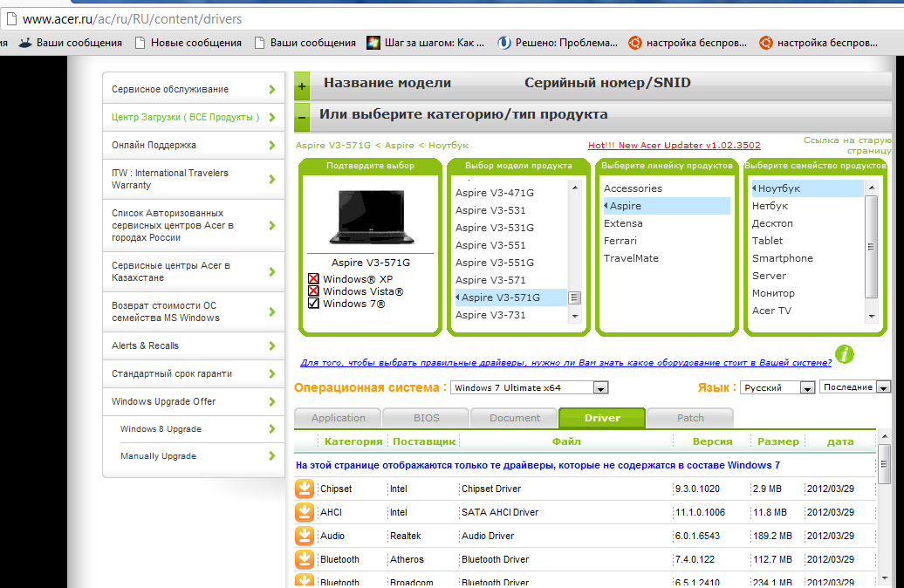Select Aspire V3-731 model
This screenshot has height=588, width=904.
[490, 315]
